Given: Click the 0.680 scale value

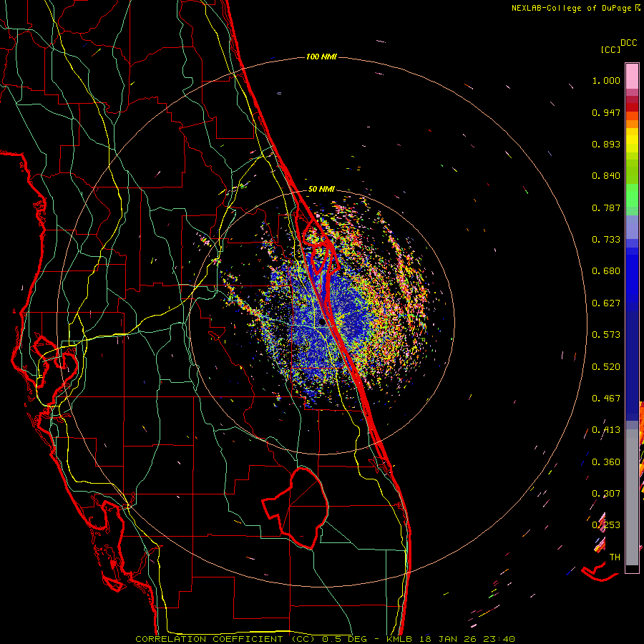Looking at the screenshot, I should coord(606,271).
